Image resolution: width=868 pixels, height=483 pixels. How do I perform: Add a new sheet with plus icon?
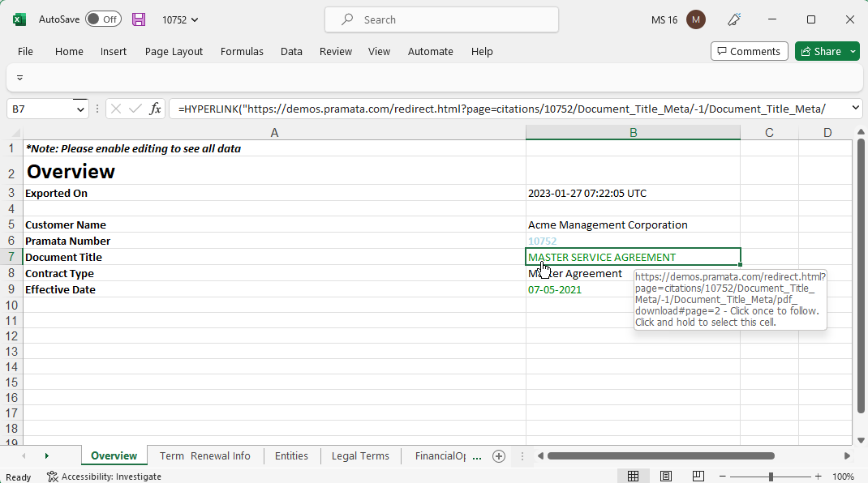click(x=499, y=456)
